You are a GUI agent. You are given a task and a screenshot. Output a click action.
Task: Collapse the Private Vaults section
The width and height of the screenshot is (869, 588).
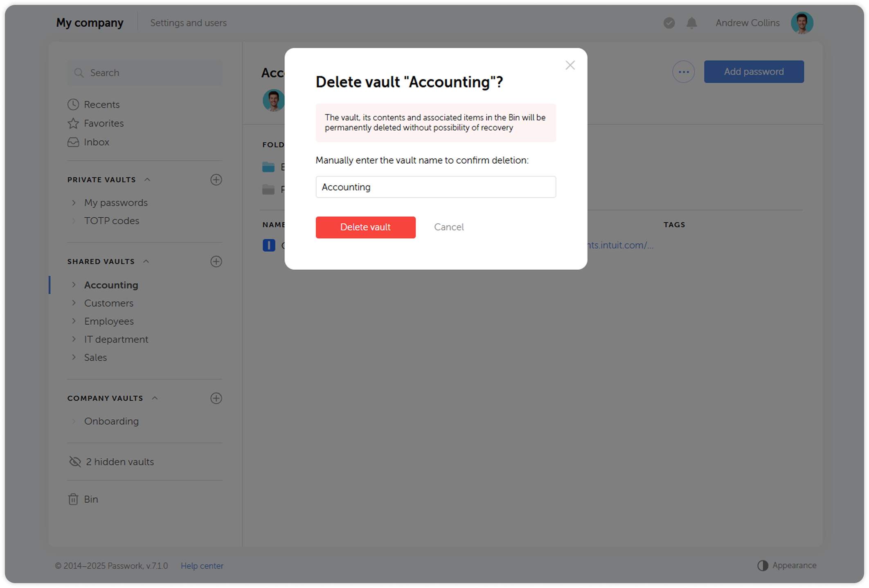147,179
